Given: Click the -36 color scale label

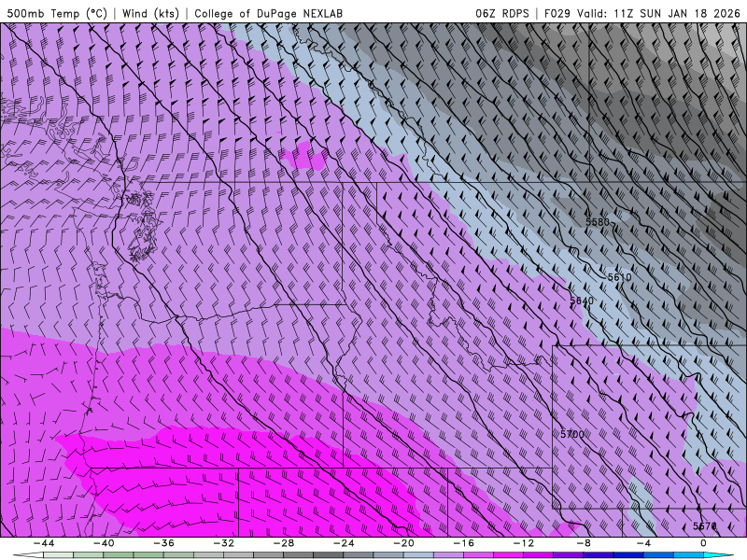Looking at the screenshot, I should (x=164, y=543).
